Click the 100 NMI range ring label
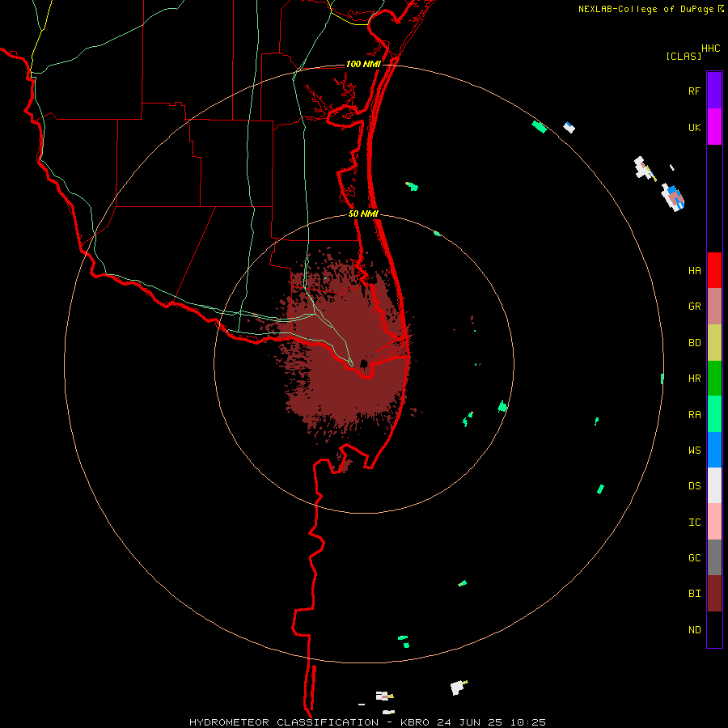The width and height of the screenshot is (728, 728). coord(363,64)
